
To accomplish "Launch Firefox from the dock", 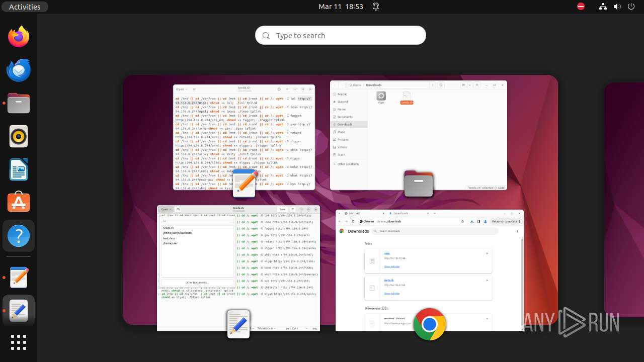I will pos(19,37).
